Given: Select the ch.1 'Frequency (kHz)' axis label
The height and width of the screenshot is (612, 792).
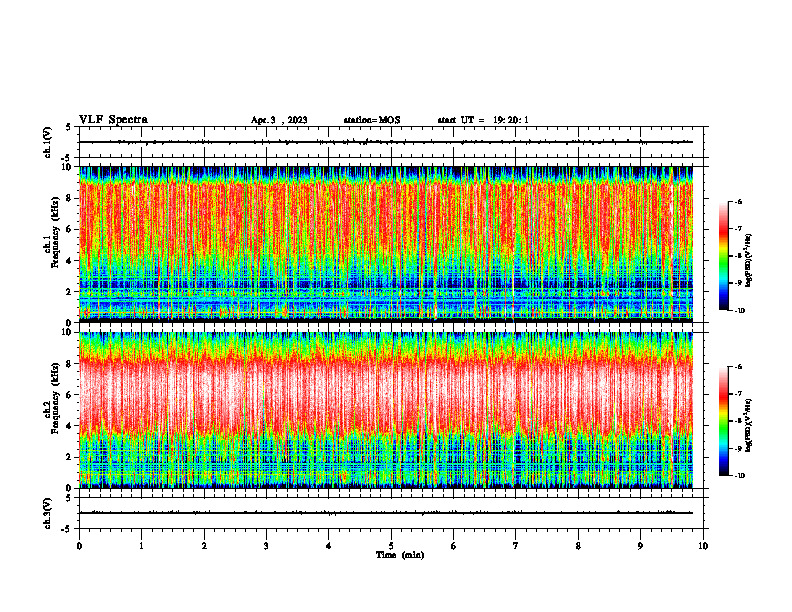Looking at the screenshot, I should [x=56, y=232].
